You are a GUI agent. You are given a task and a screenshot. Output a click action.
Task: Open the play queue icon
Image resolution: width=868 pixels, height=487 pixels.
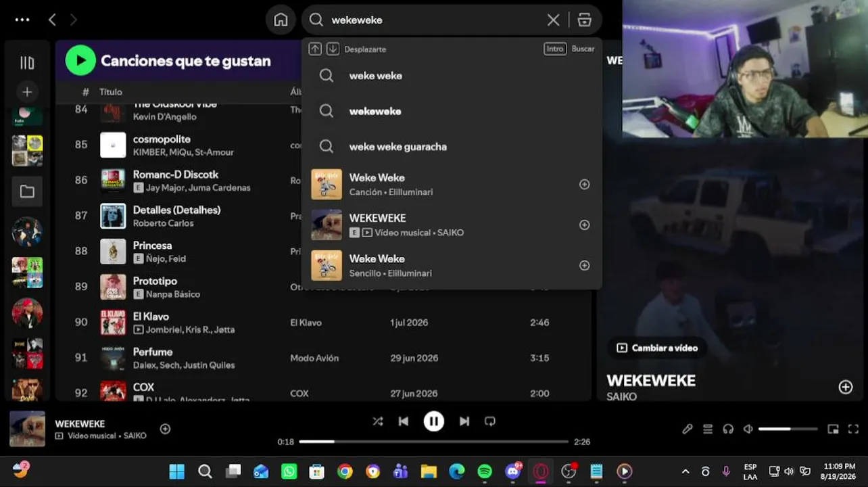tap(708, 429)
